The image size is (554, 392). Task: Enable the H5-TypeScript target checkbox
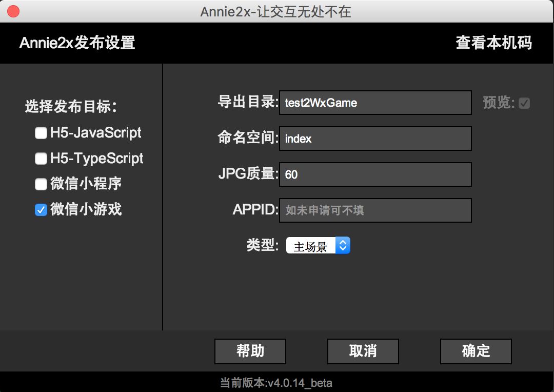pos(41,159)
